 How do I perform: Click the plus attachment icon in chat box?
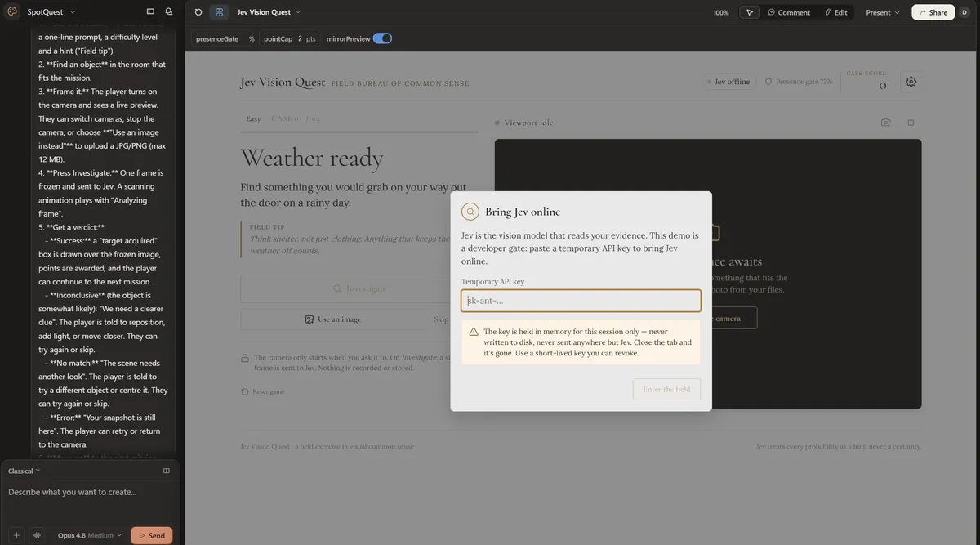tap(16, 535)
